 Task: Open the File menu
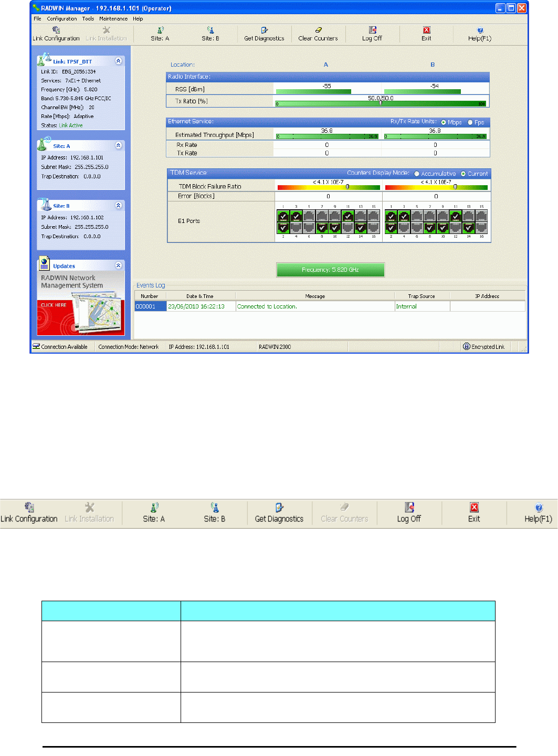pyautogui.click(x=37, y=18)
